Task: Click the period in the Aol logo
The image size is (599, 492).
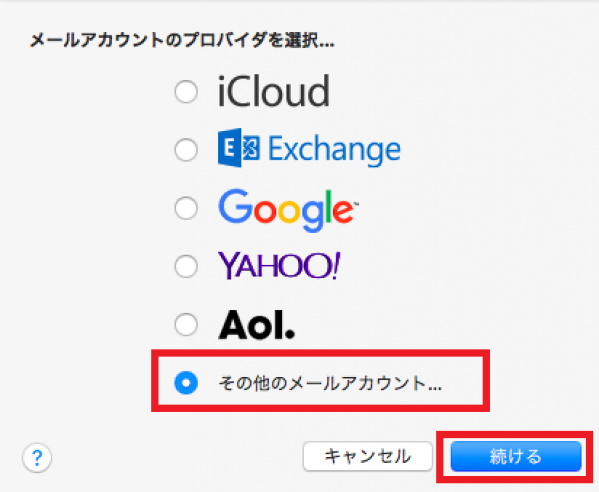Action: click(x=290, y=334)
